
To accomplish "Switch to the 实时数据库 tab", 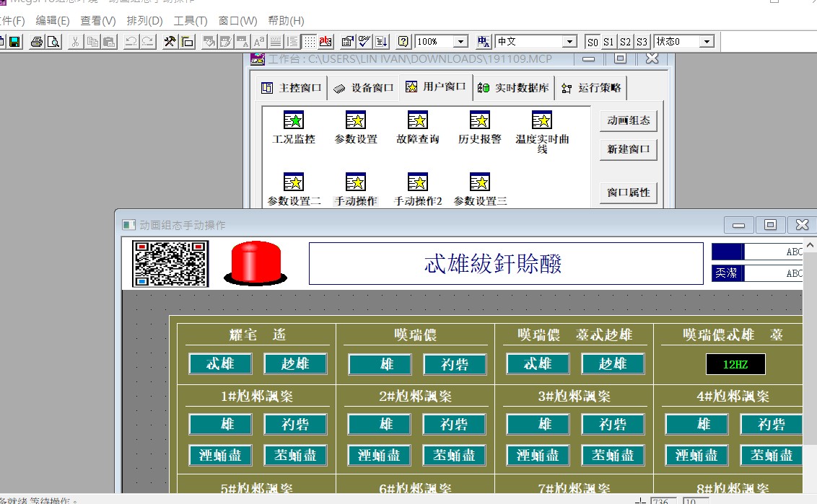I will click(x=515, y=88).
